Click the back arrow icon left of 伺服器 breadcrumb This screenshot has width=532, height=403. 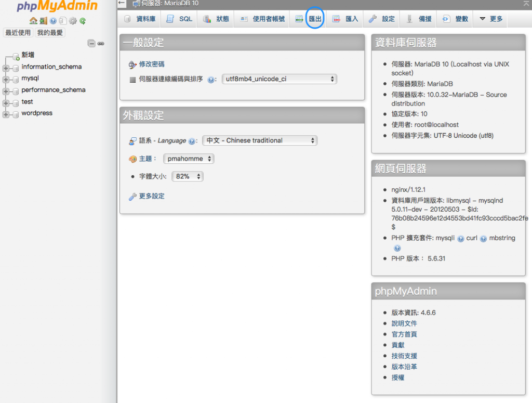122,3
